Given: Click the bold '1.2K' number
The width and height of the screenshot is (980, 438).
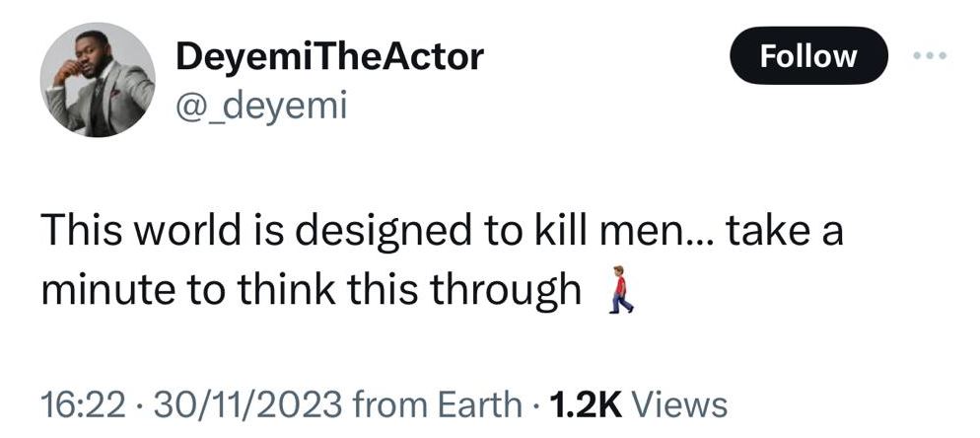Looking at the screenshot, I should click(x=586, y=403).
